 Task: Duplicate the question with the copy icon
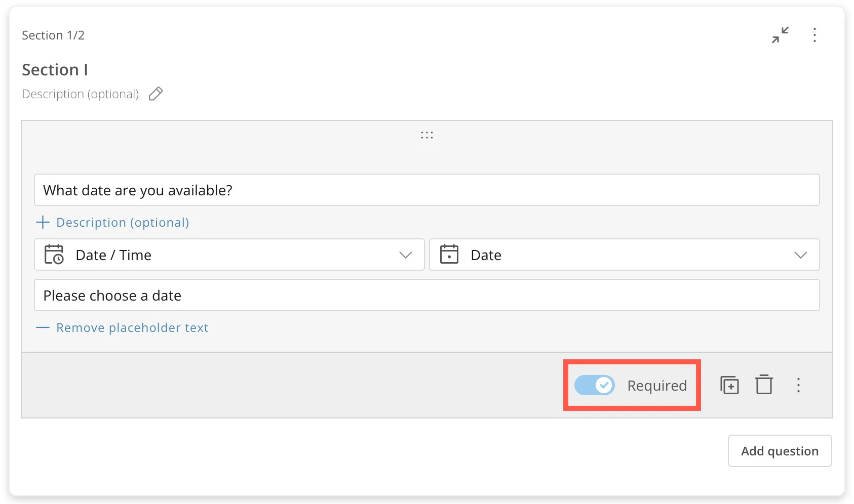(x=729, y=385)
